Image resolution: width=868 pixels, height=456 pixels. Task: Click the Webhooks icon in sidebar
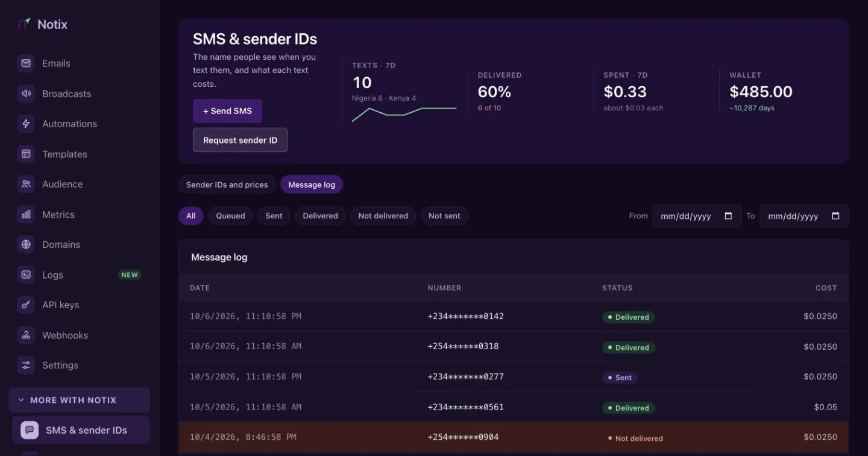[x=26, y=335]
